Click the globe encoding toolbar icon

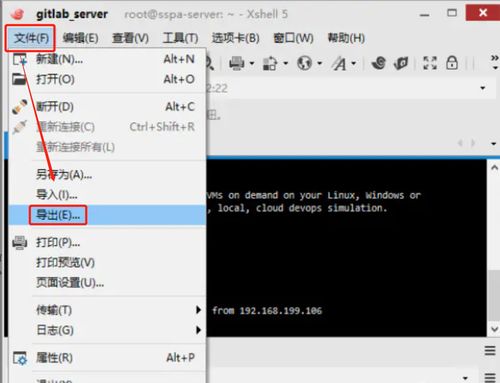pos(305,63)
